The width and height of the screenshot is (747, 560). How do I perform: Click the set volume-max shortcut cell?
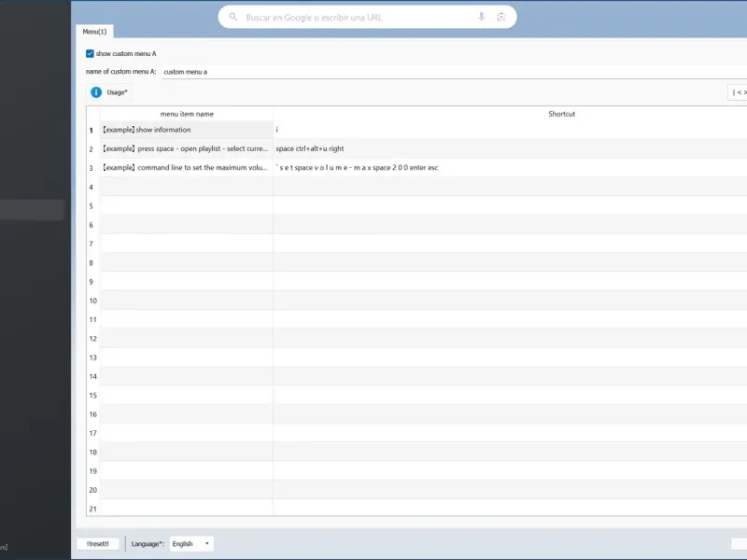coord(510,168)
